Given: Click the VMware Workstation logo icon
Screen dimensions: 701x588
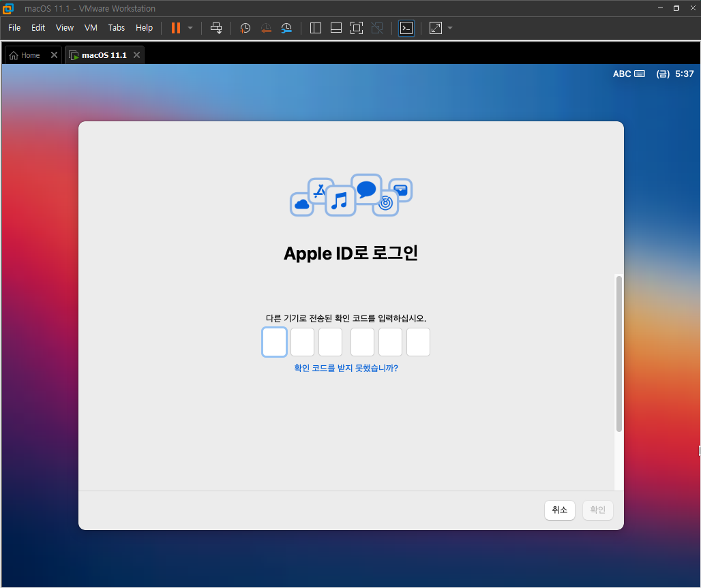Looking at the screenshot, I should click(8, 8).
